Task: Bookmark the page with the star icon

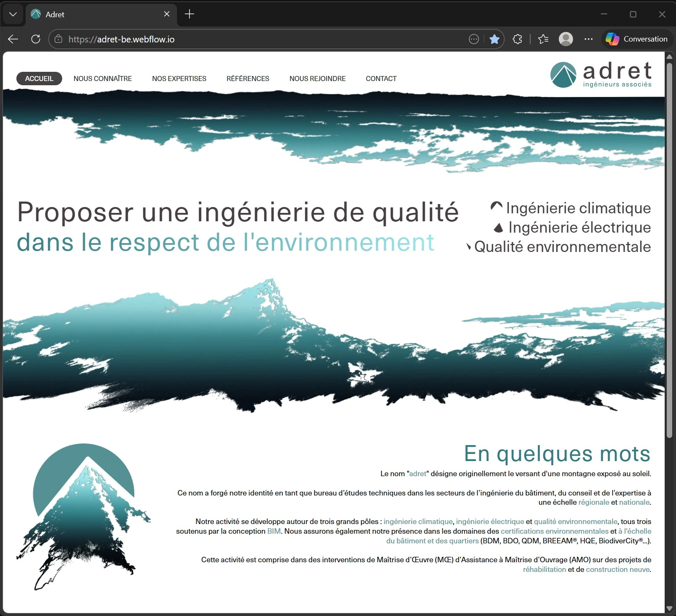Action: click(495, 39)
